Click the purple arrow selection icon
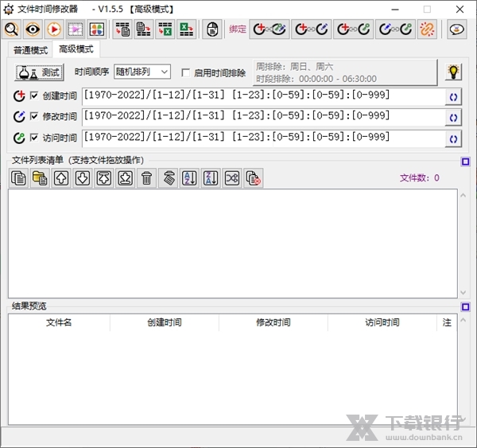The height and width of the screenshot is (448, 477). point(76,29)
